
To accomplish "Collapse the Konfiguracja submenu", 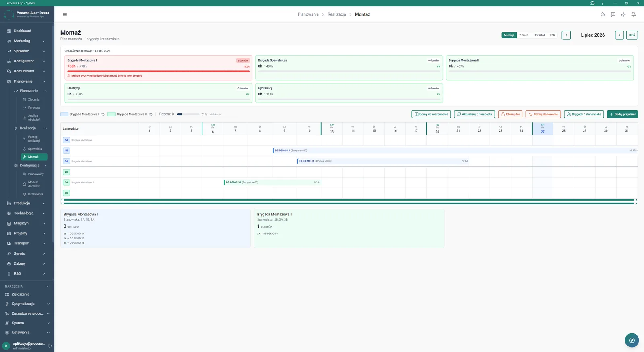I will pos(31,166).
